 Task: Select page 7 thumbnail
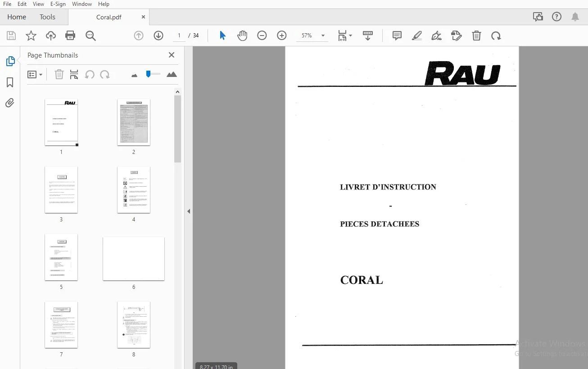(61, 324)
